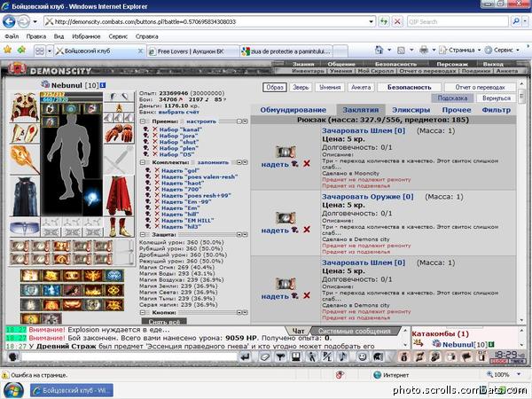Click the Снять всё button
Screen dimensions: 532x399
(x=164, y=322)
